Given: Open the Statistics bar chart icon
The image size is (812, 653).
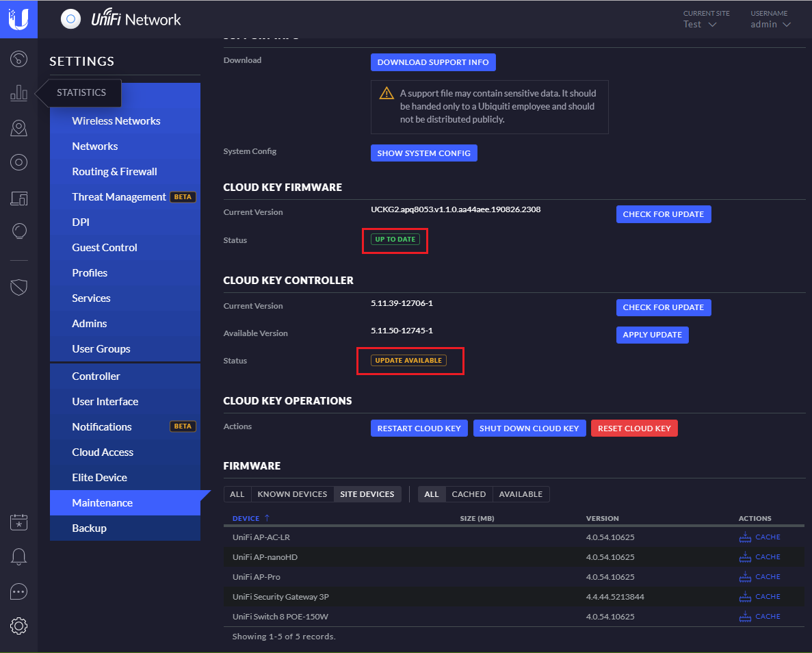Looking at the screenshot, I should tap(18, 93).
